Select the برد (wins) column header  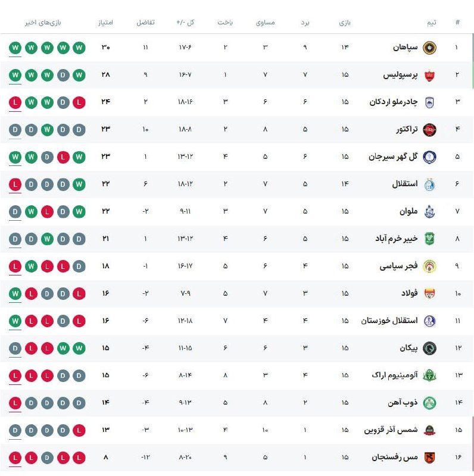305,23
